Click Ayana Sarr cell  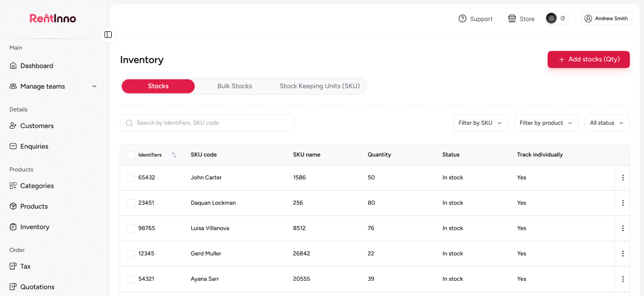click(205, 279)
